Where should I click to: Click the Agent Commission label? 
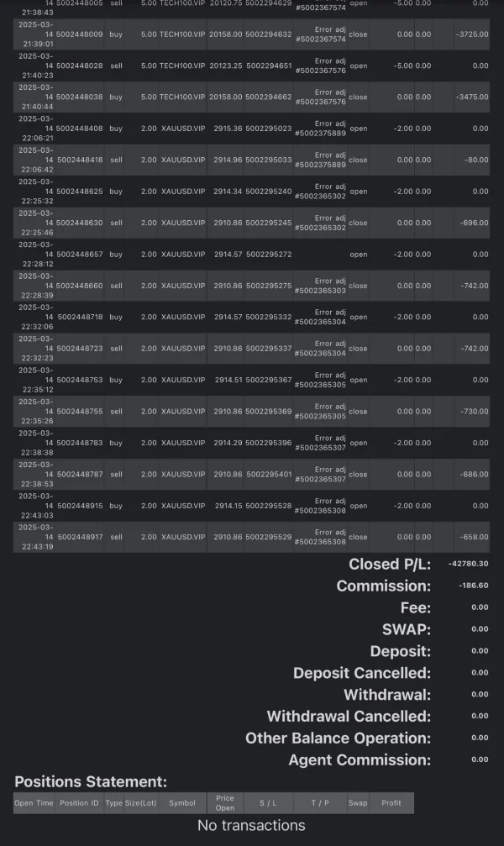pyautogui.click(x=360, y=759)
